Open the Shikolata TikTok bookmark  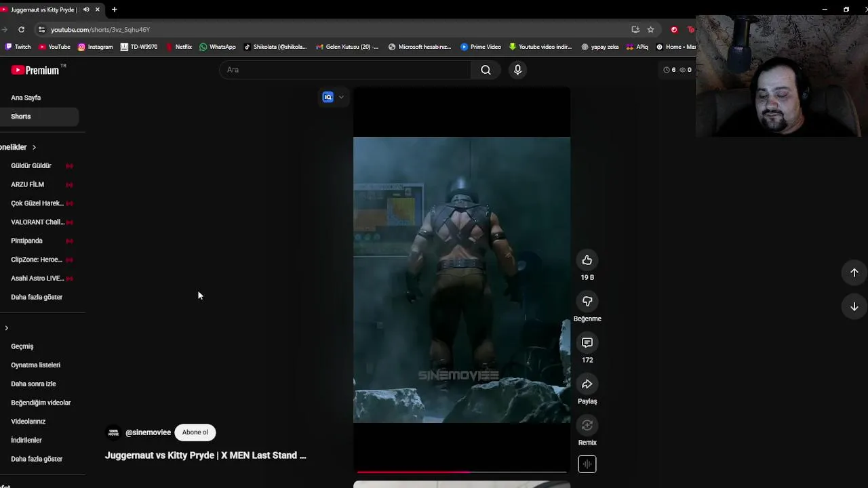275,47
